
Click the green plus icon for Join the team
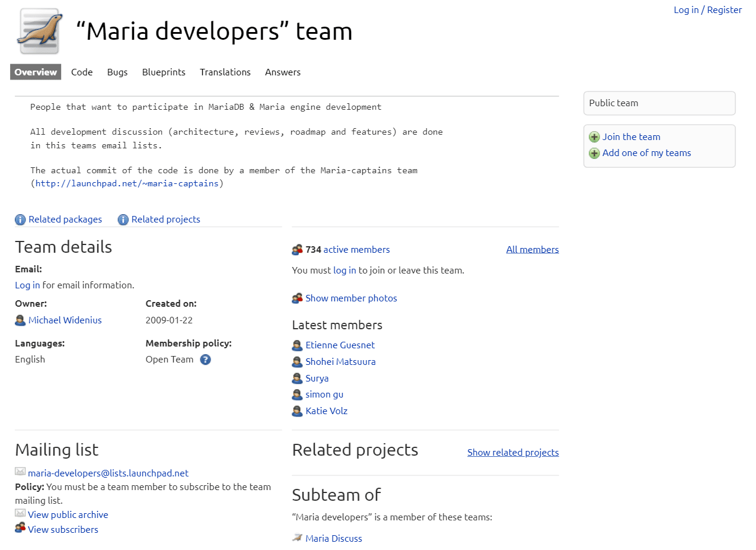click(594, 136)
